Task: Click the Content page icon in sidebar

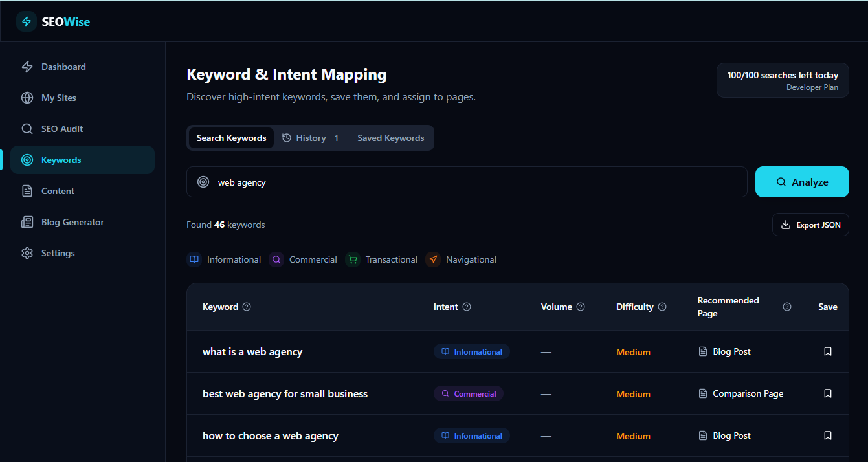Action: (27, 191)
